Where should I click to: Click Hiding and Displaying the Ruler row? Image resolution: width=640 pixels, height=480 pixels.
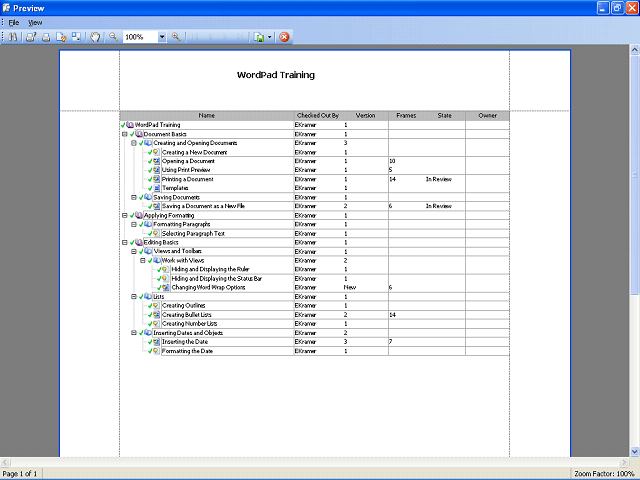210,269
